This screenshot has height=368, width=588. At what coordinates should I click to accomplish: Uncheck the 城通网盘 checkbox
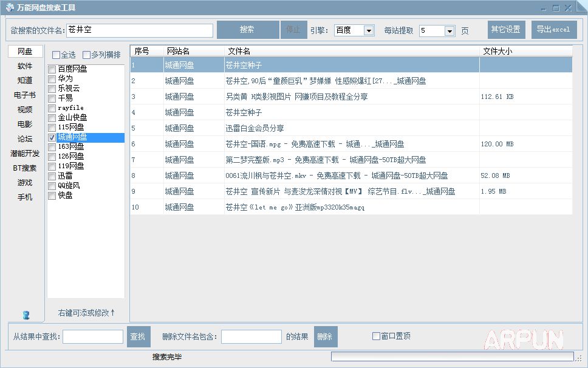pyautogui.click(x=52, y=137)
